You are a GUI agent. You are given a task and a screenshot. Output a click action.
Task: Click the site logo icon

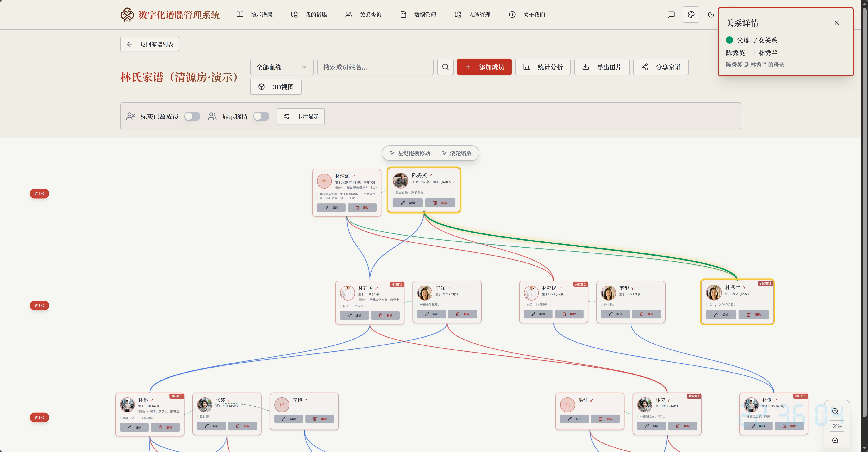point(127,15)
